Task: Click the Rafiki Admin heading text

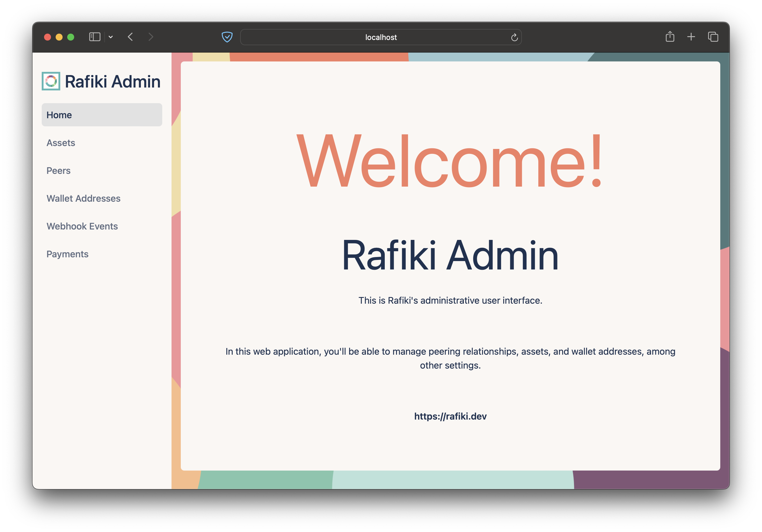Action: click(450, 256)
